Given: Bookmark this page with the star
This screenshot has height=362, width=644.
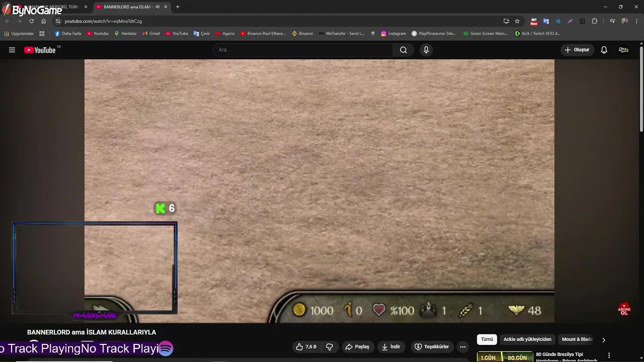Looking at the screenshot, I should click(517, 21).
